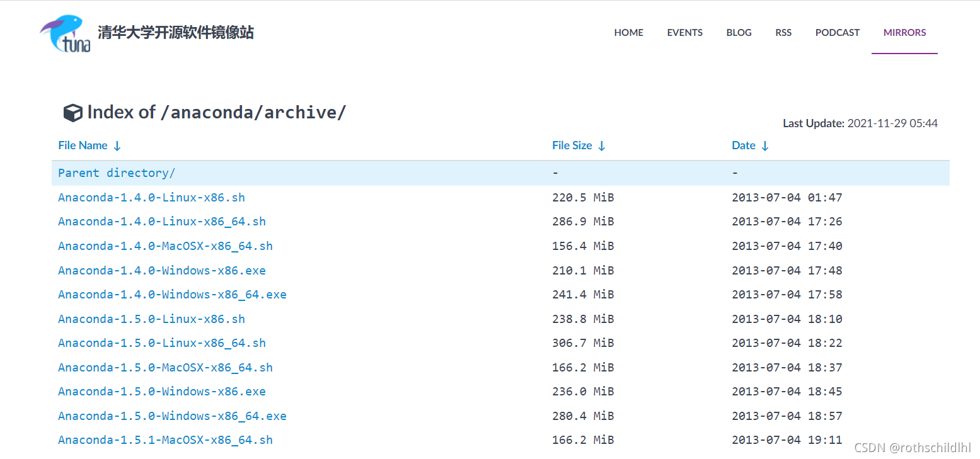Viewport: 980px width, 459px height.
Task: Click the 236.0 MiB file size
Action: tap(583, 392)
